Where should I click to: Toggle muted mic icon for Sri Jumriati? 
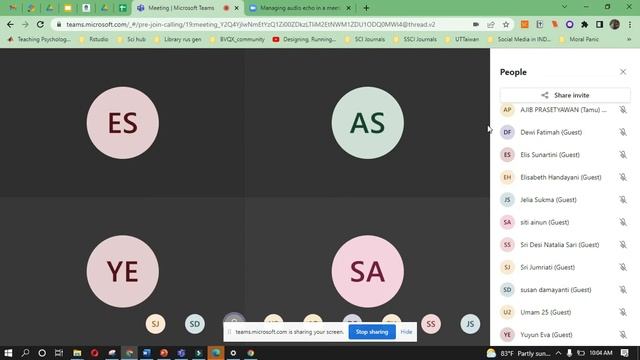623,267
